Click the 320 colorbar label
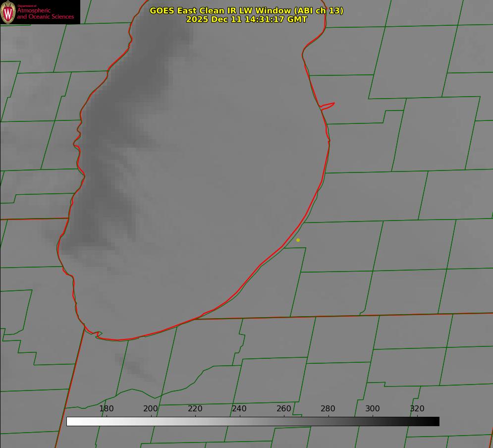The width and height of the screenshot is (493, 448). 417,408
